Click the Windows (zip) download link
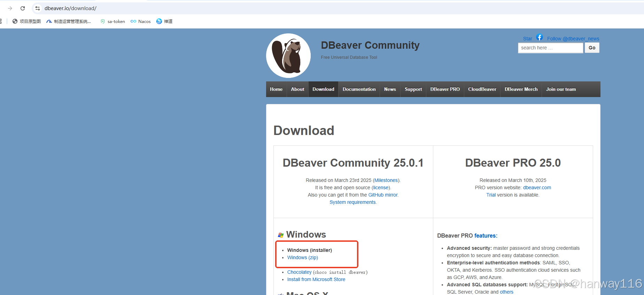The image size is (644, 295). click(x=302, y=257)
